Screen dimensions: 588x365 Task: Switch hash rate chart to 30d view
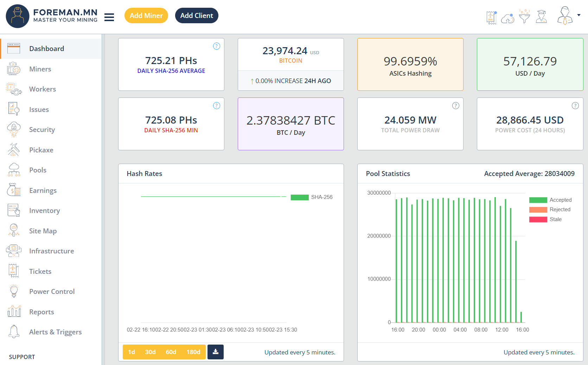[150, 352]
